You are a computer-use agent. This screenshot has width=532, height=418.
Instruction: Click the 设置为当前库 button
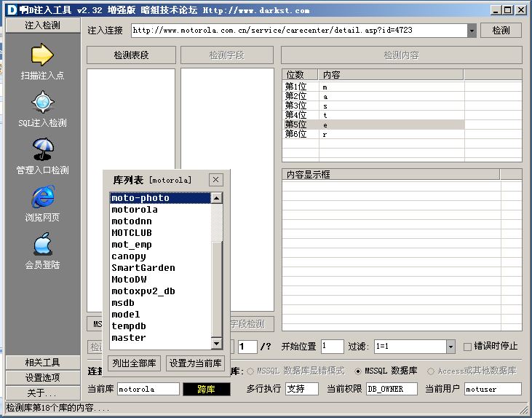point(195,363)
